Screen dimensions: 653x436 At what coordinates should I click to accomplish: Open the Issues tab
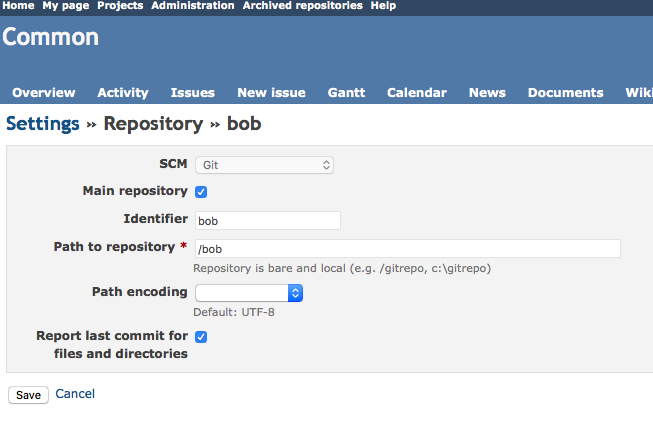pyautogui.click(x=193, y=92)
